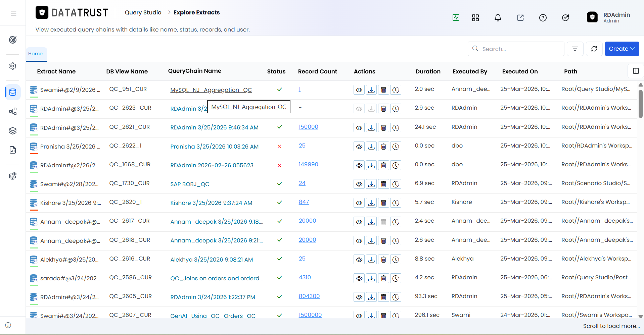The width and height of the screenshot is (644, 335).
Task: Open the apps grid icon
Action: pos(475,18)
